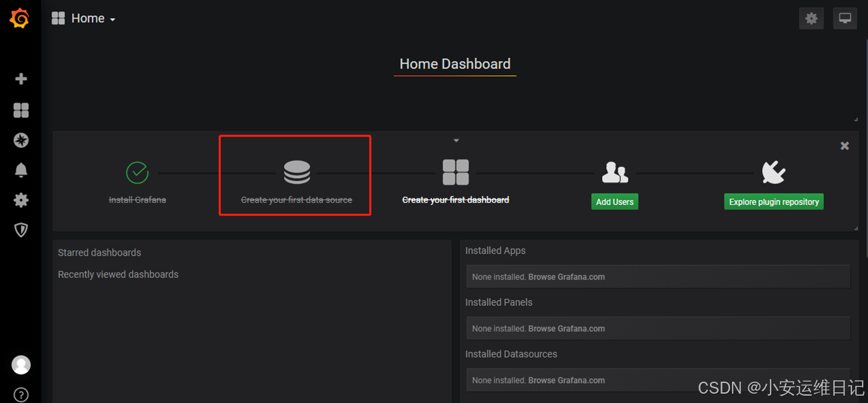Click the Install Grafana green checkmark icon
Image resolution: width=868 pixels, height=403 pixels.
coord(137,173)
